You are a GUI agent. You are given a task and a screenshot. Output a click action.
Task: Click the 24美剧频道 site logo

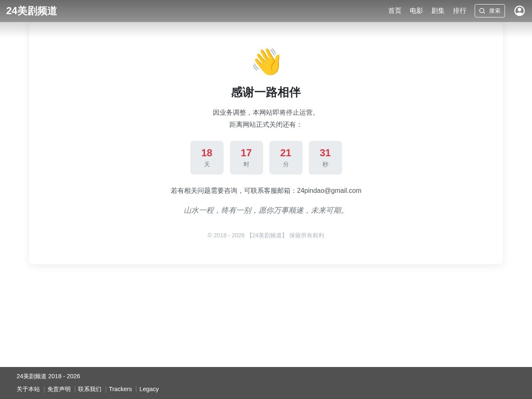point(32,11)
